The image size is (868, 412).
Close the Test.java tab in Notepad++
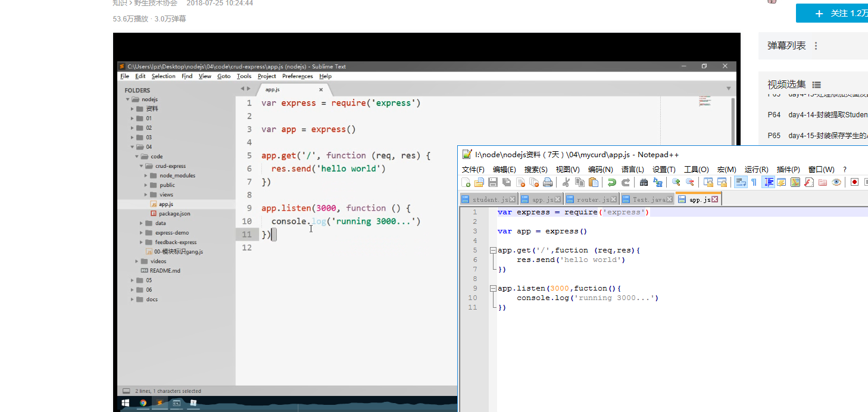pyautogui.click(x=669, y=199)
